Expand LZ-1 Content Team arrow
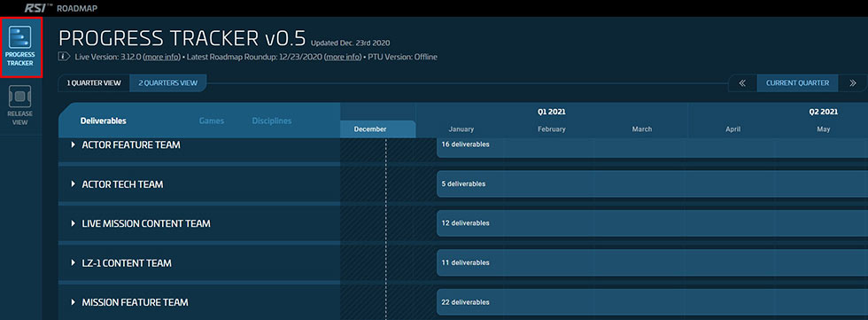Viewport: 868px width, 320px height. [x=73, y=263]
